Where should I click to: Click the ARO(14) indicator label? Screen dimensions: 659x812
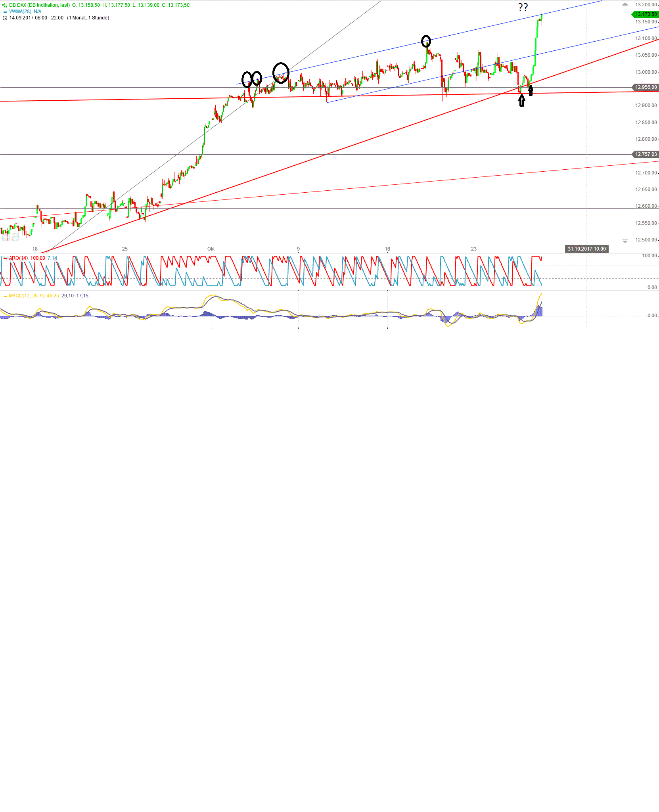18,258
